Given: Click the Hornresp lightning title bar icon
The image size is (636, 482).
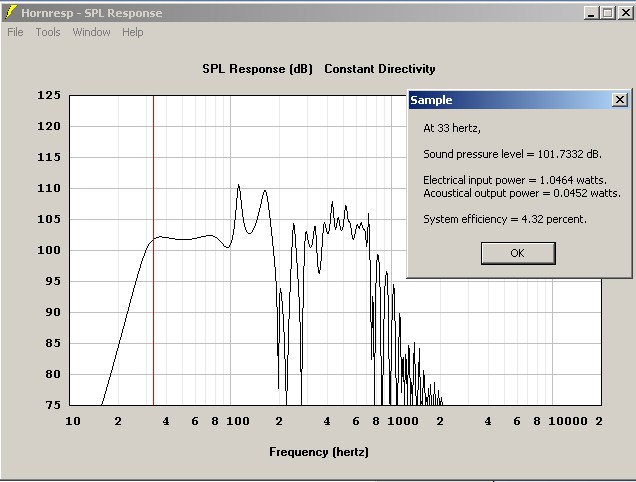Looking at the screenshot, I should [11, 13].
